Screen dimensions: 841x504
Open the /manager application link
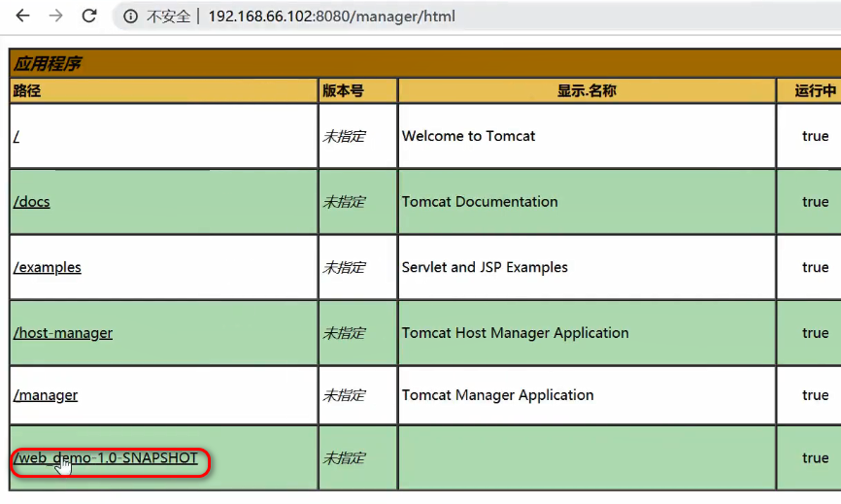tap(46, 395)
